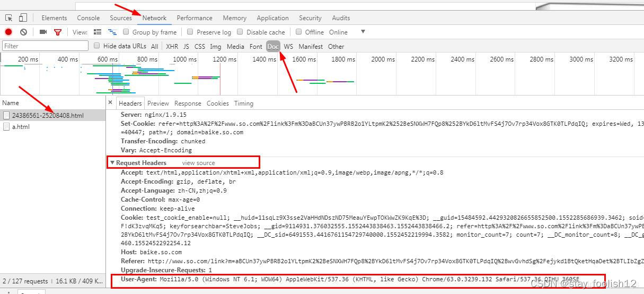Toggle the red filter funnel icon

[x=58, y=32]
